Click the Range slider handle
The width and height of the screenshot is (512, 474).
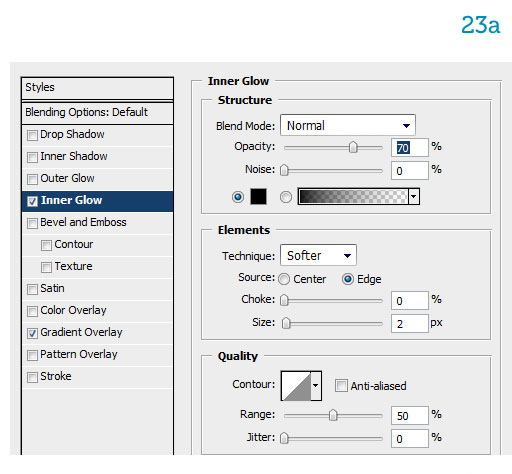[x=333, y=415]
